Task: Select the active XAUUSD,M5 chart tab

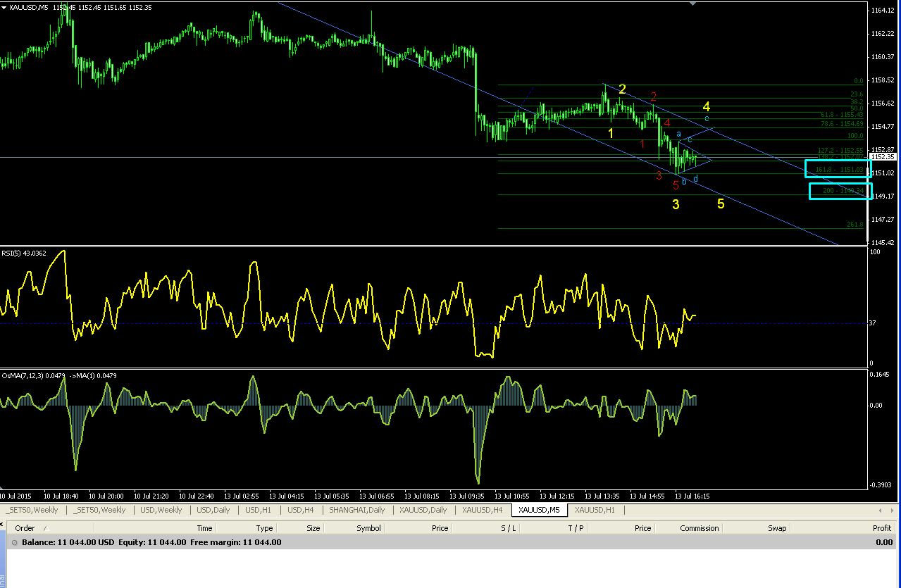Action: pos(539,510)
